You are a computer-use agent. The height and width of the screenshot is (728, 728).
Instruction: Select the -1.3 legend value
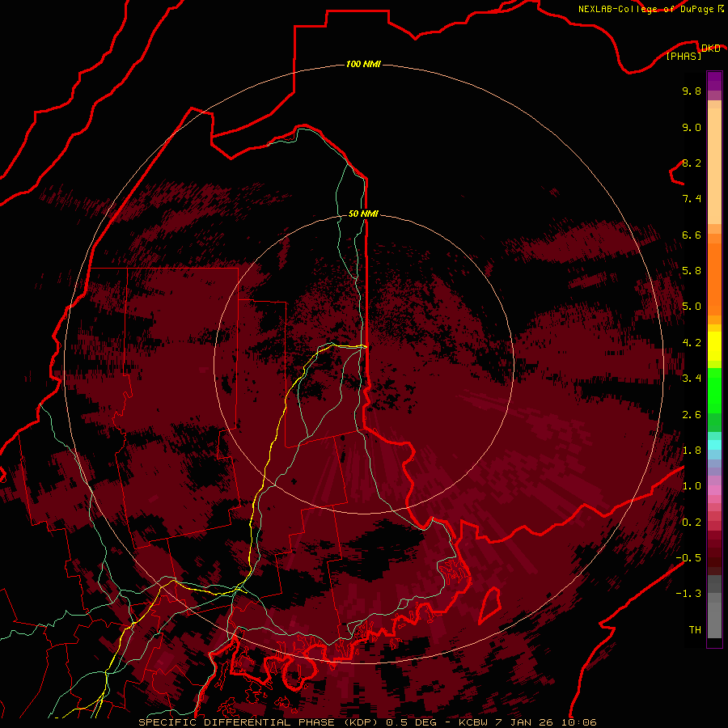pyautogui.click(x=688, y=594)
